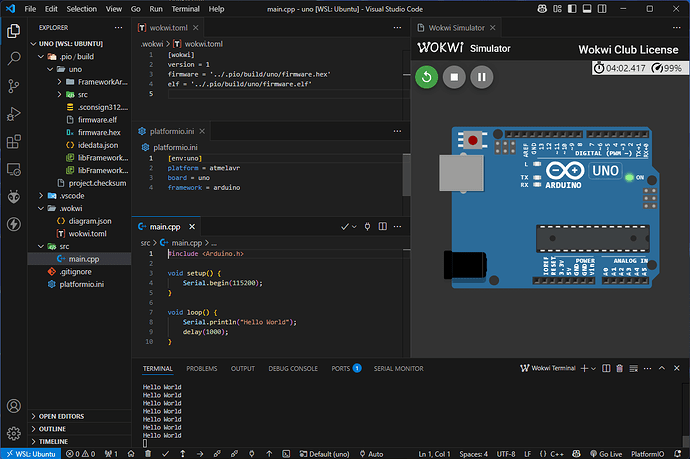Click Ln 1, Col 1 in status bar
Image resolution: width=690 pixels, height=459 pixels.
(434, 454)
